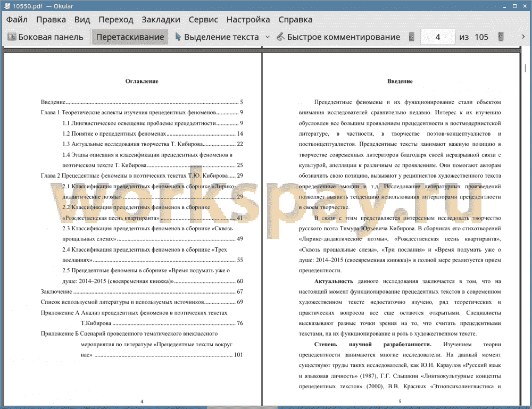The height and width of the screenshot is (409, 532).
Task: Toggle the Боковая панель sidebar button
Action: pos(45,37)
